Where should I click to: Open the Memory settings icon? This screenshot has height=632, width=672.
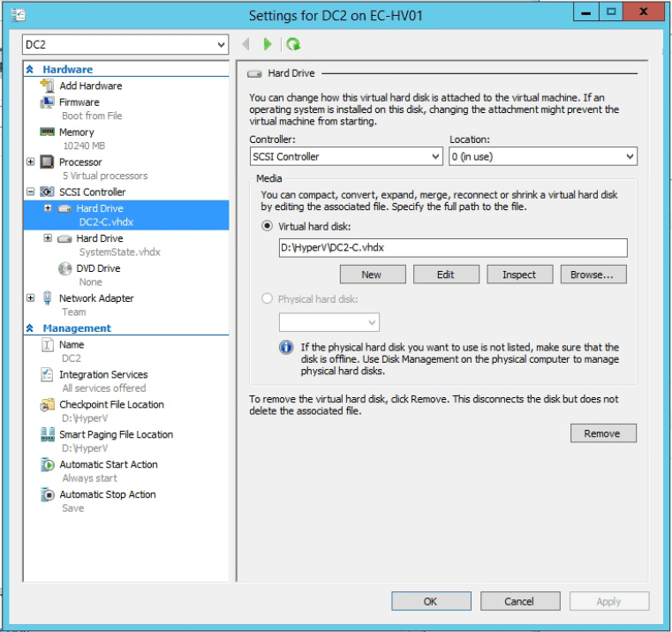pyautogui.click(x=48, y=132)
